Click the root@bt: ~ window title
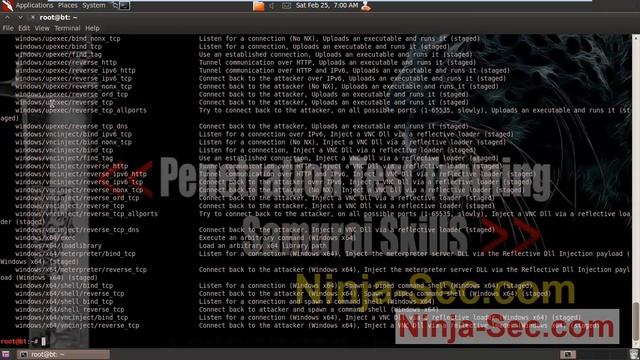This screenshot has height=360, width=640. (x=58, y=18)
